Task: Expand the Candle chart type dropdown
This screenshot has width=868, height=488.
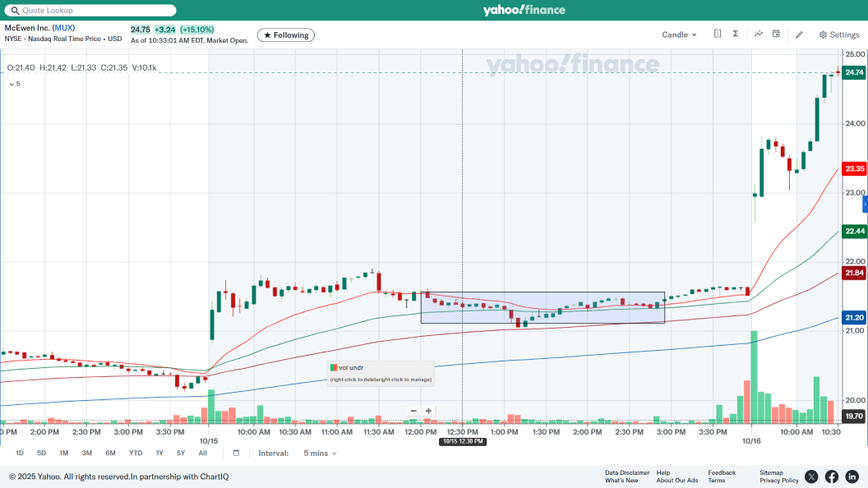Action: tap(679, 35)
